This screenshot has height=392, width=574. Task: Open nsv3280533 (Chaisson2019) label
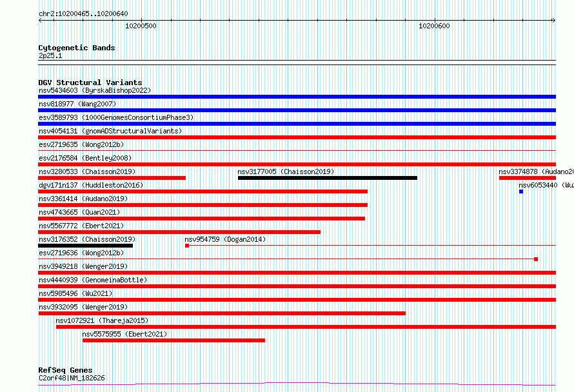87,171
